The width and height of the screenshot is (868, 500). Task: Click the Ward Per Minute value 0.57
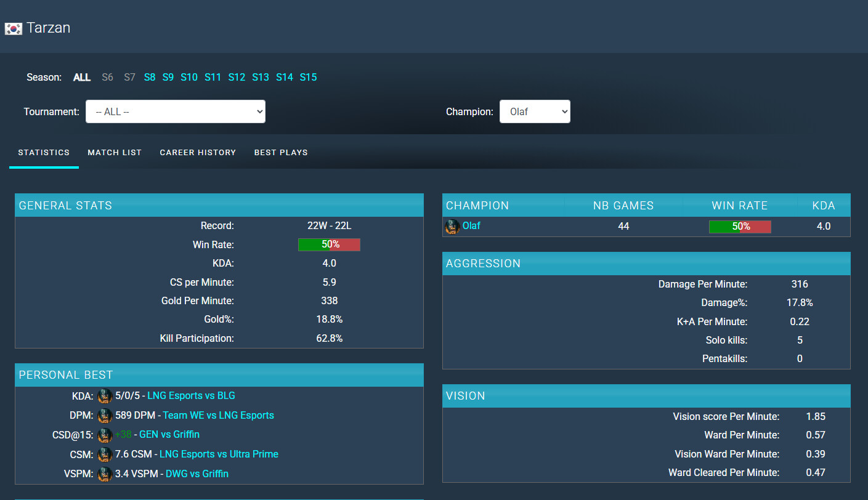816,435
